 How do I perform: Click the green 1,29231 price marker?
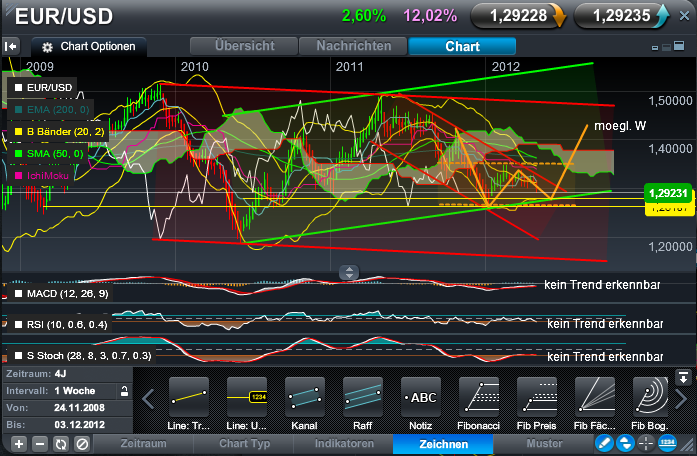tap(668, 193)
